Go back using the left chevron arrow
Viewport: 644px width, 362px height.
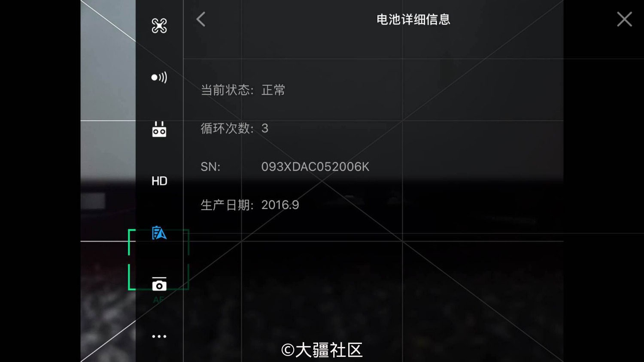pyautogui.click(x=200, y=19)
